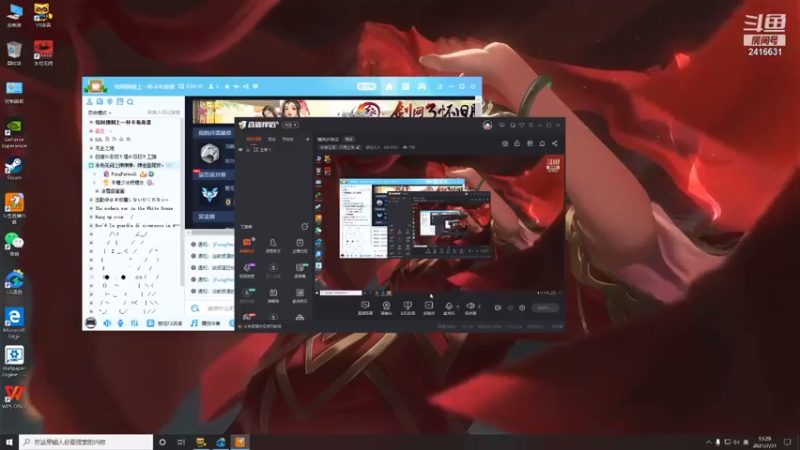Image resolution: width=800 pixels, height=450 pixels.
Task: Open the free mode dropdown in YY channel list
Action: [x=99, y=112]
